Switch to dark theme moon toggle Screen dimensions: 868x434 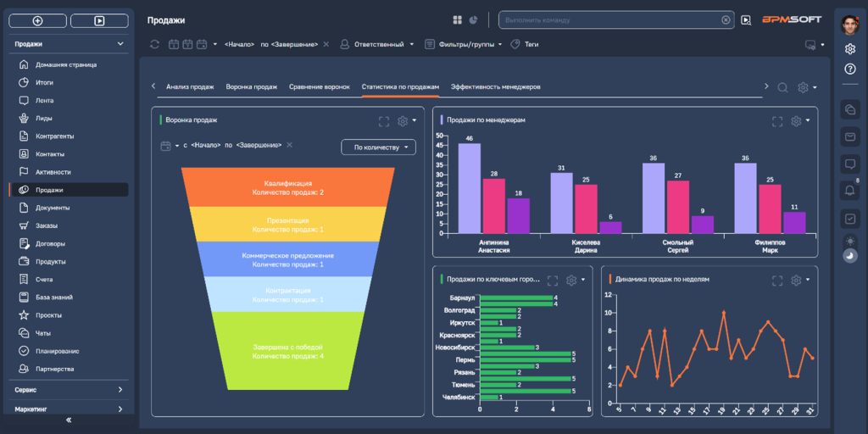(x=850, y=256)
